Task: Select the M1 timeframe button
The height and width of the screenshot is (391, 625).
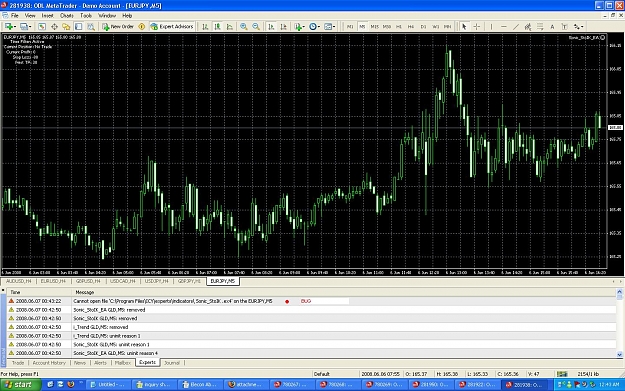Action: tap(350, 26)
